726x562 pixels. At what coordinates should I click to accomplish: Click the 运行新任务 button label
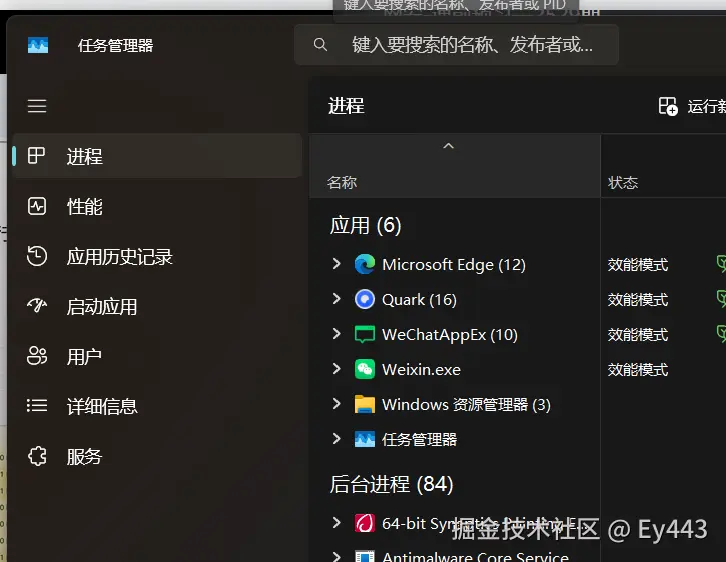[x=706, y=106]
